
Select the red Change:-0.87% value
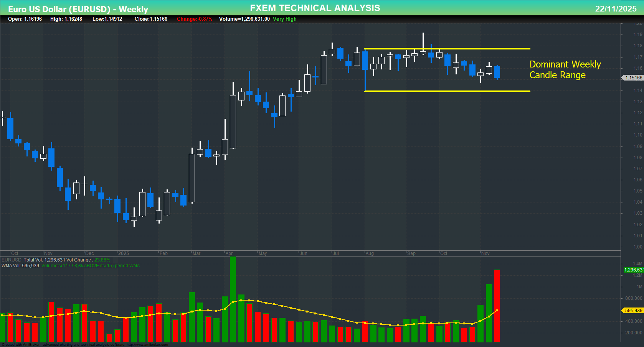[194, 19]
